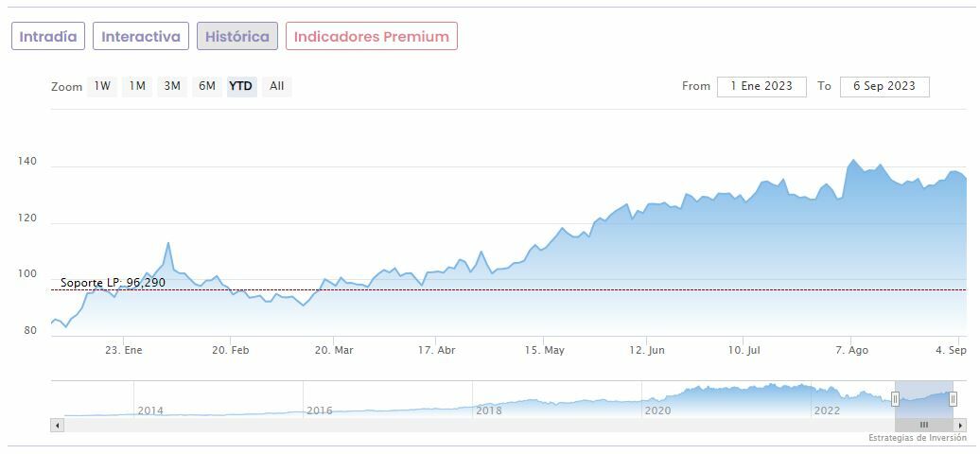Click the Soporte LP 96,290 line label

pos(113,283)
